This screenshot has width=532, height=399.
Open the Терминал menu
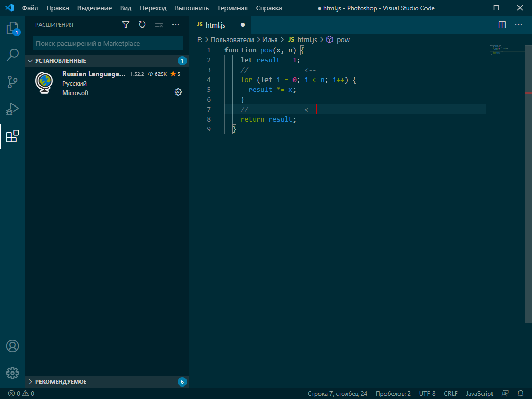[232, 8]
